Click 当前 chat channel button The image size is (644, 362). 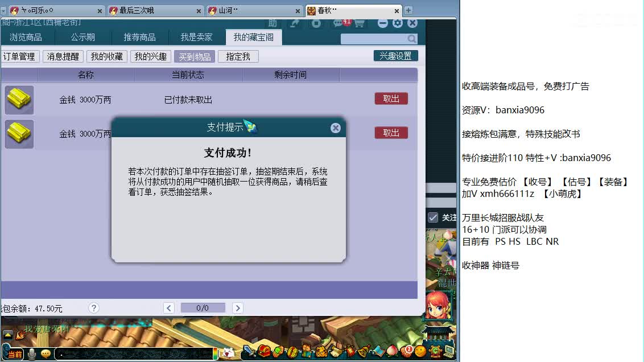(15, 354)
